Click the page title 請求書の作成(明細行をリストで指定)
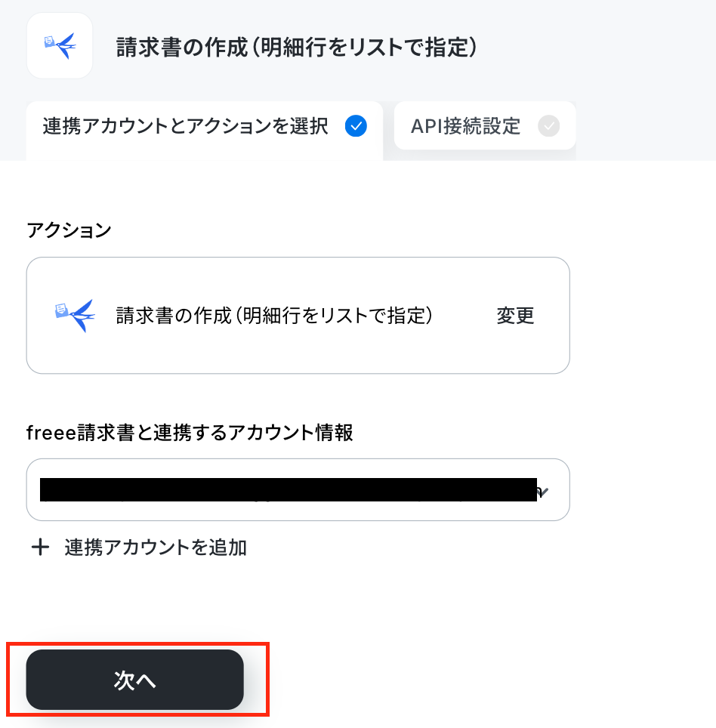This screenshot has height=728, width=716. pyautogui.click(x=296, y=47)
